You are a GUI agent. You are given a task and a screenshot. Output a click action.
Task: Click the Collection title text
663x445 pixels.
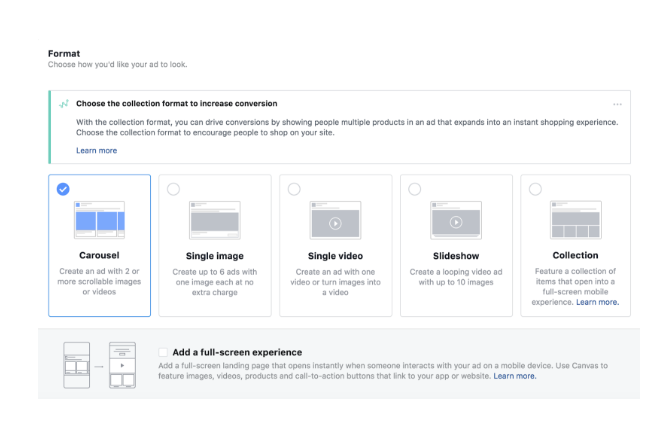point(575,255)
